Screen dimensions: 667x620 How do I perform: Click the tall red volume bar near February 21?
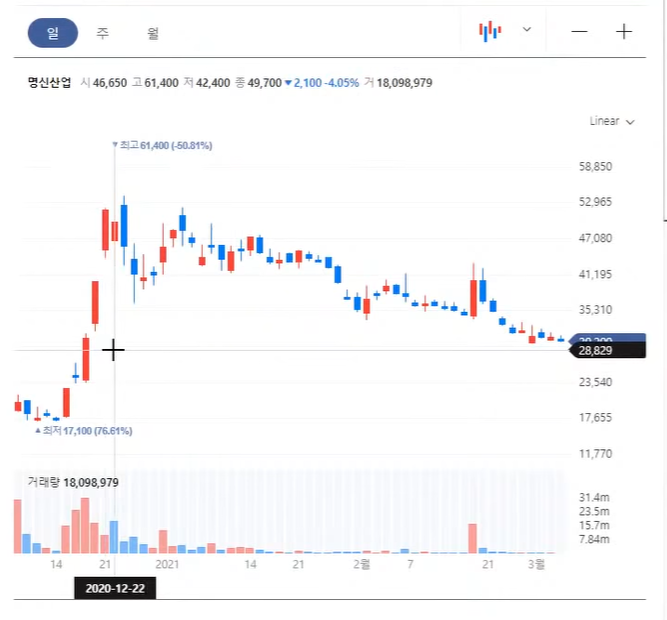472,538
